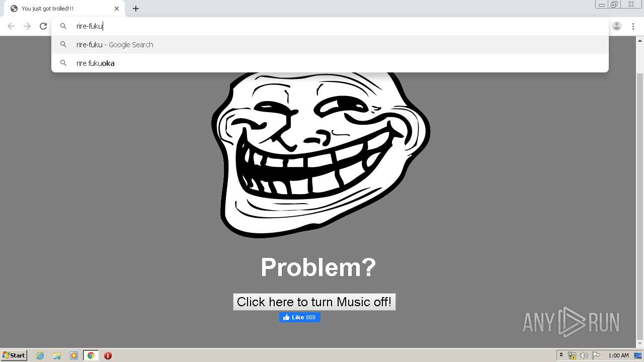The width and height of the screenshot is (644, 362).
Task: Go back using the back arrow
Action: [x=11, y=26]
